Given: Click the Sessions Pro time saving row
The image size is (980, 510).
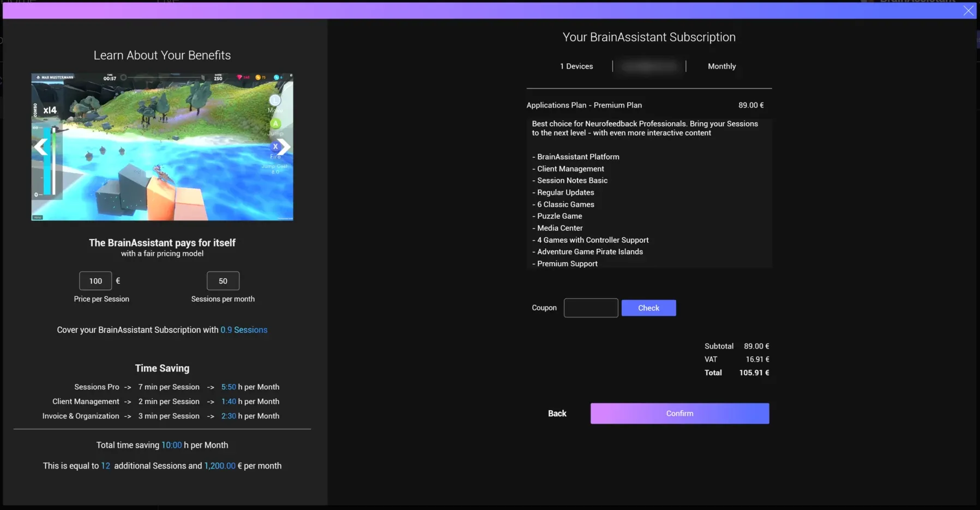Looking at the screenshot, I should [x=177, y=387].
